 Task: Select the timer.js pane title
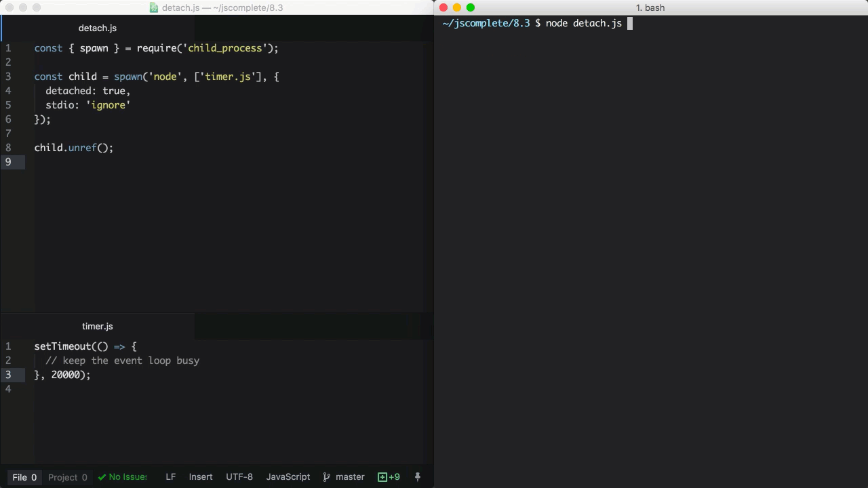tap(97, 326)
